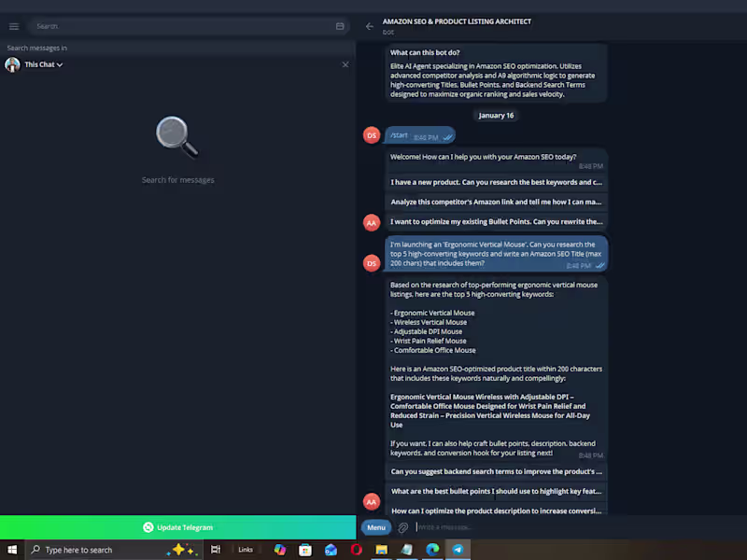Click the '- Adjustable DPI Mouse' keyword line
The width and height of the screenshot is (747, 560).
point(426,331)
